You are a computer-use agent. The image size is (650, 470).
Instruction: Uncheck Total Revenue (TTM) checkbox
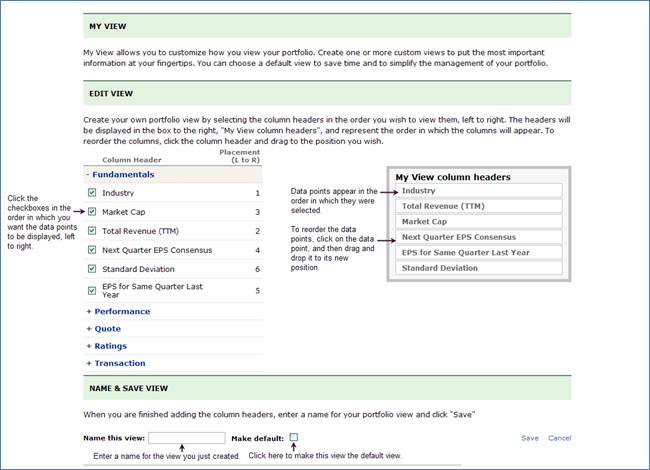coord(92,231)
